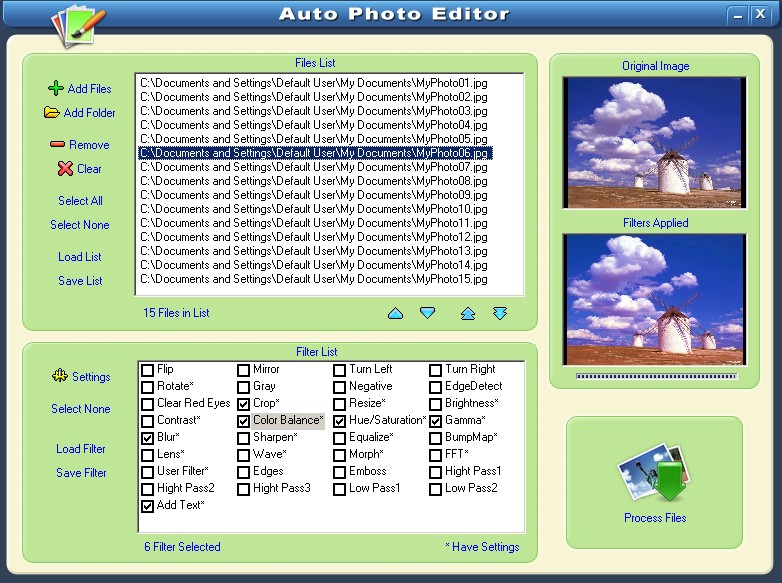This screenshot has width=782, height=583.
Task: Click the Add Folder icon
Action: click(51, 113)
